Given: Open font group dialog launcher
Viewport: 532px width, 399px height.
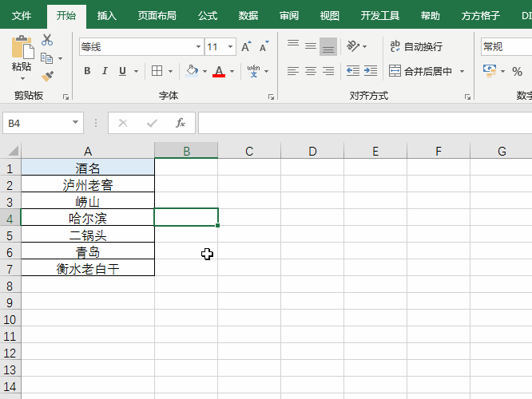Looking at the screenshot, I should [x=271, y=97].
